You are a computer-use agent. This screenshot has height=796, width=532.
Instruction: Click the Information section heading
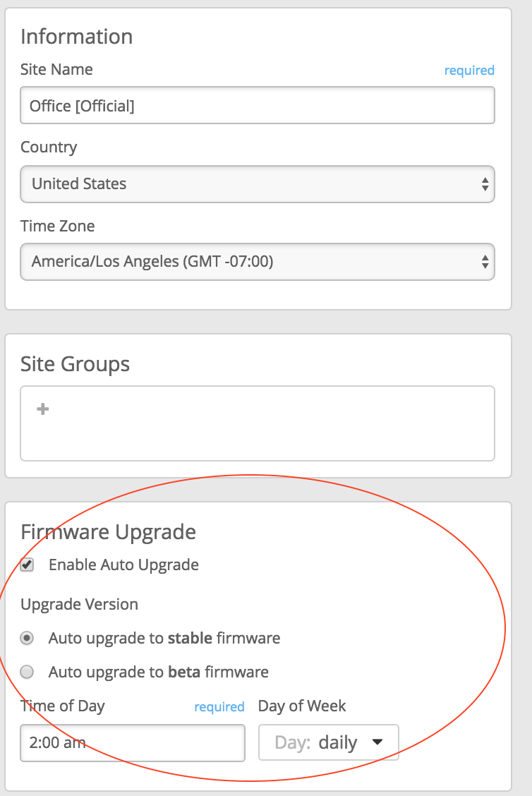click(x=76, y=37)
